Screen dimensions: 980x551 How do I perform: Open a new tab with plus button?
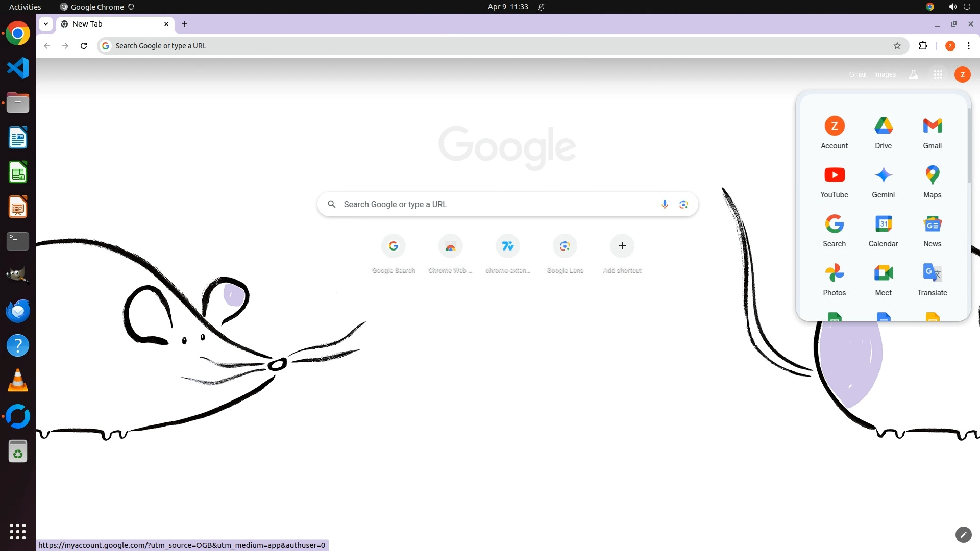coord(185,24)
